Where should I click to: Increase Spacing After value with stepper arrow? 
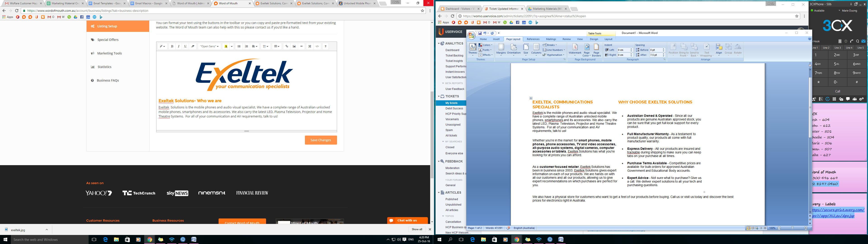663,54
